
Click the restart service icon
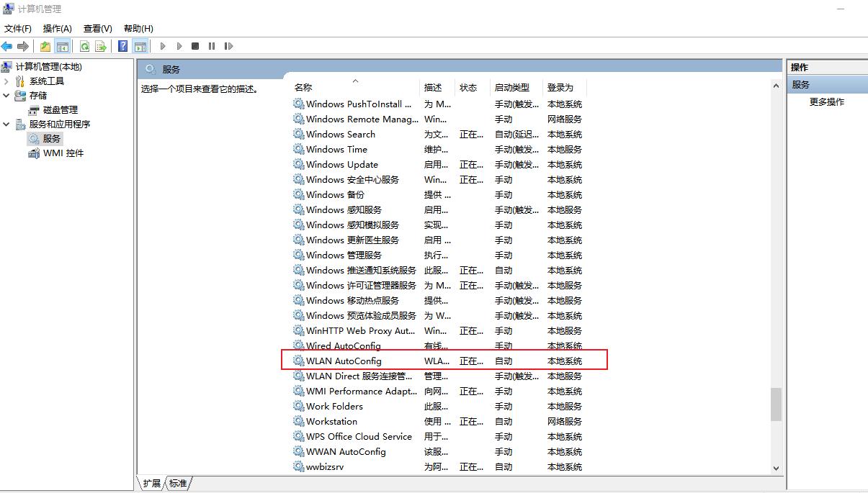coord(229,45)
